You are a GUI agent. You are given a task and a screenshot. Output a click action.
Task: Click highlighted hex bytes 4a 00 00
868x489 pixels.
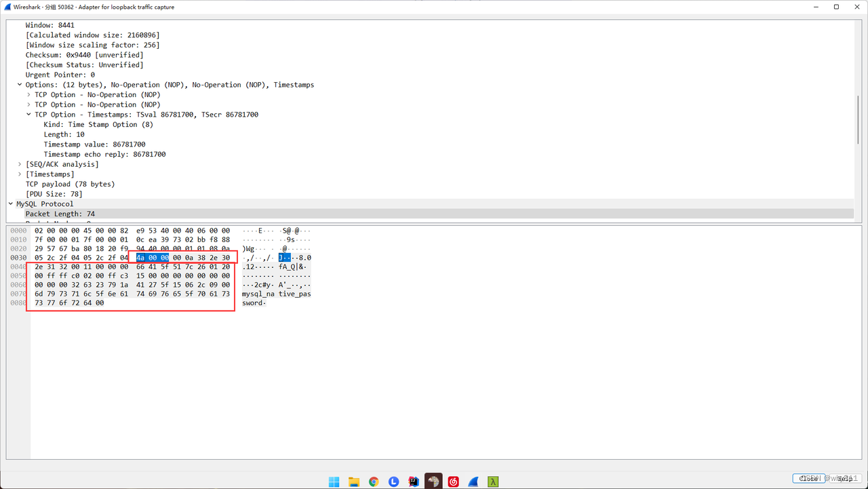(x=152, y=258)
